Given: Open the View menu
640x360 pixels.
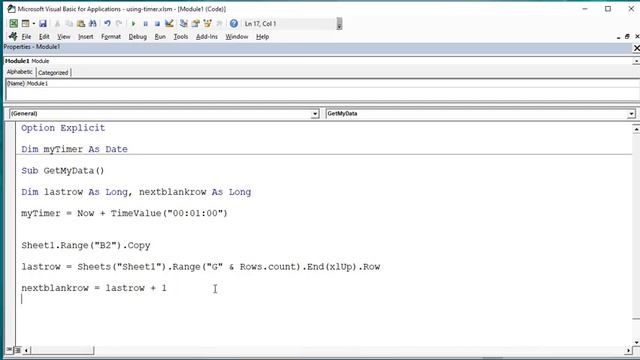Looking at the screenshot, I should tap(64, 37).
